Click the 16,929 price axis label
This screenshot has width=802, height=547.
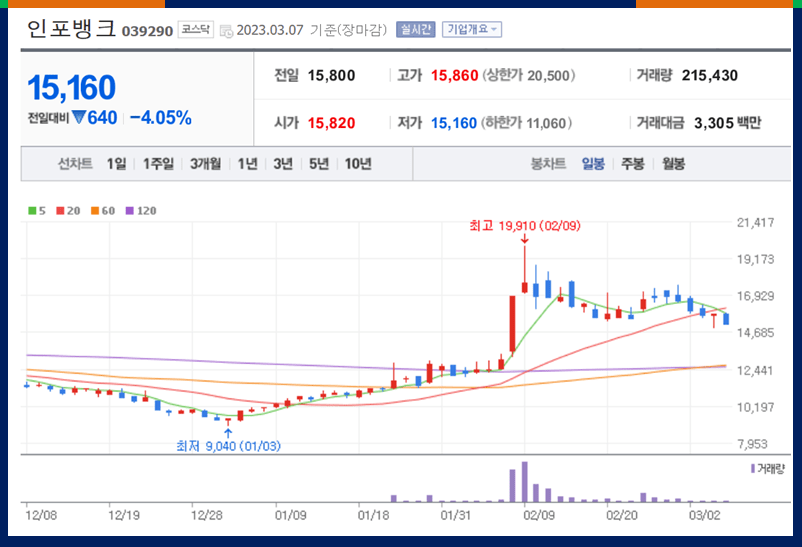click(755, 296)
